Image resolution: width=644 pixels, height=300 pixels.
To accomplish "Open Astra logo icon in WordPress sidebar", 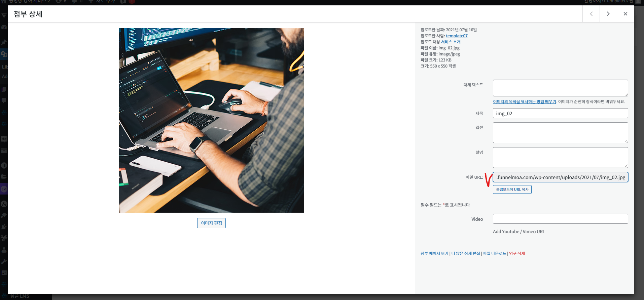I will click(4, 204).
